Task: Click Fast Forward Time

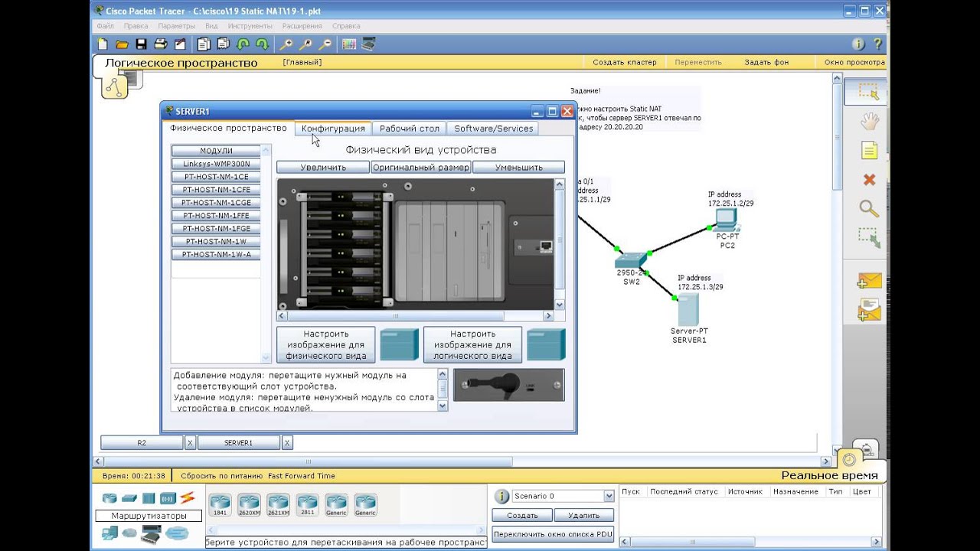Action: (302, 476)
